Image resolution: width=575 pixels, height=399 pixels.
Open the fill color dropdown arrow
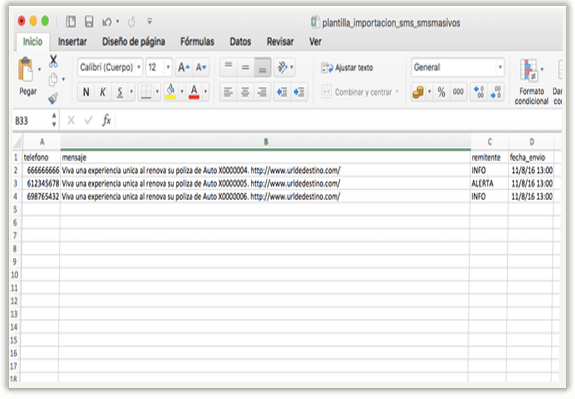tap(182, 92)
